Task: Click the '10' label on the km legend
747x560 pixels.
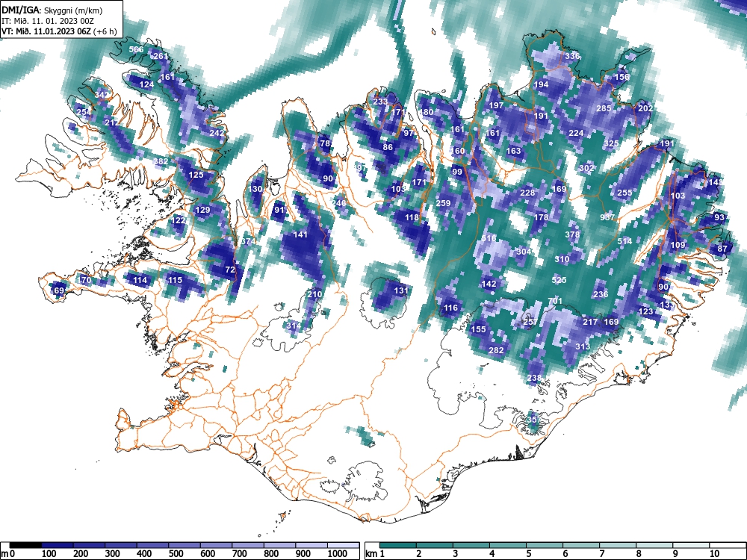Action: (x=714, y=554)
